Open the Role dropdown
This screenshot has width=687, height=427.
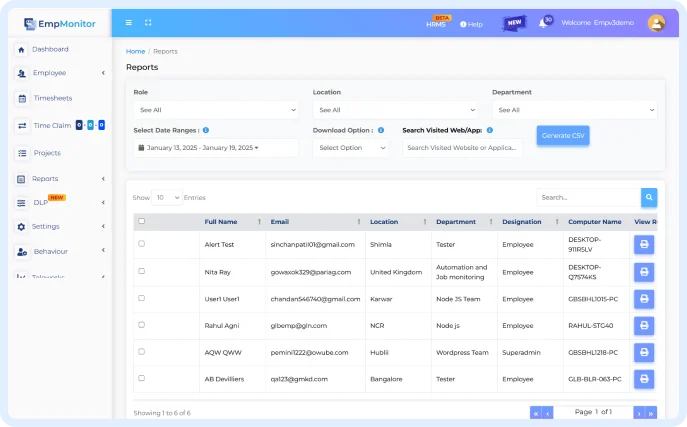pyautogui.click(x=216, y=110)
